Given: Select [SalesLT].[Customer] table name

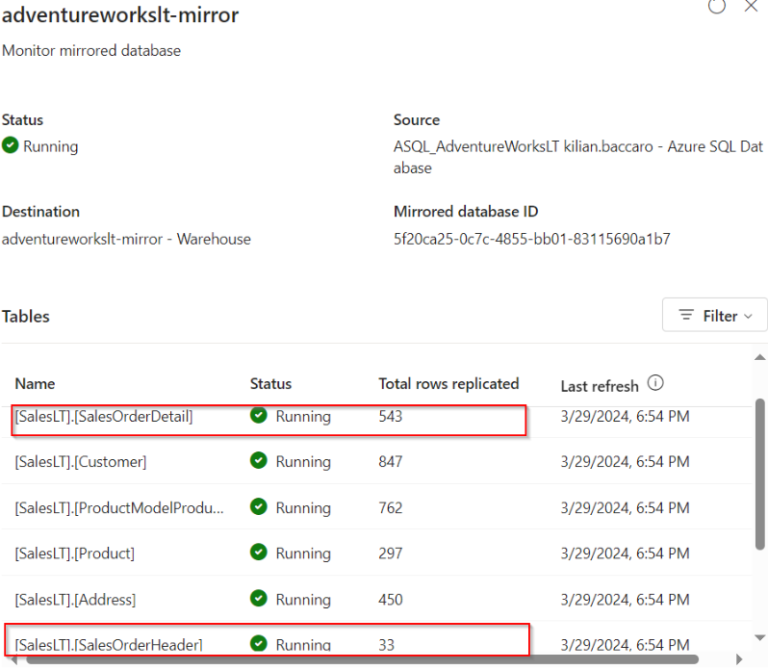Looking at the screenshot, I should click(x=81, y=462).
